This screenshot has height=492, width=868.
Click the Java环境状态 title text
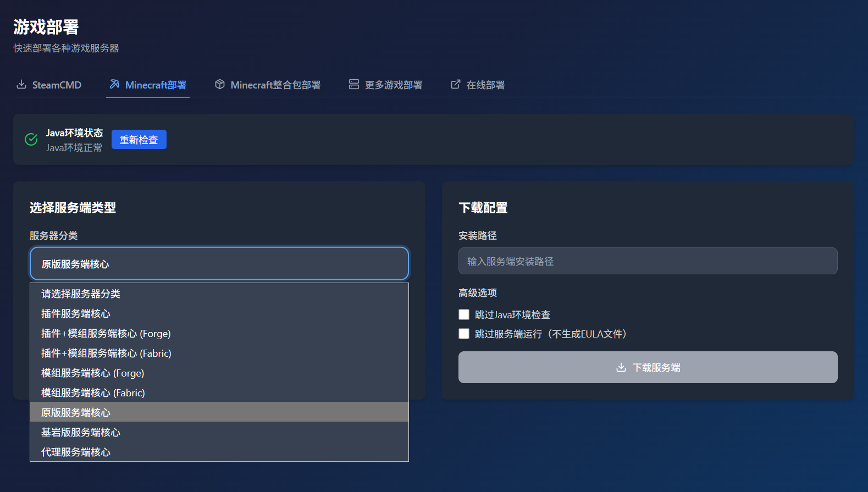tap(74, 132)
